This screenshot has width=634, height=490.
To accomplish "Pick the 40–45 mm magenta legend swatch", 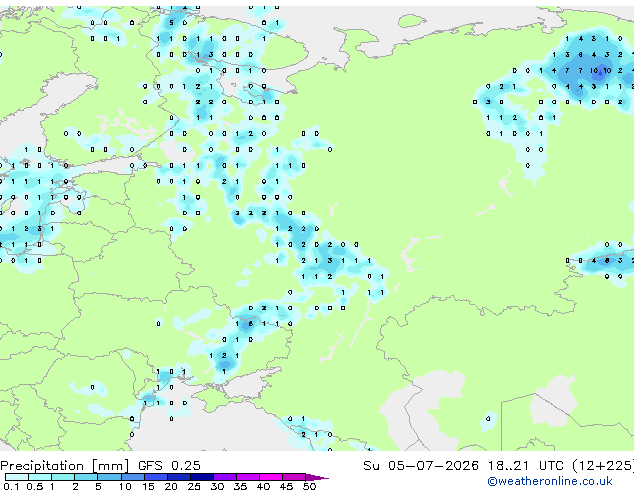I will (x=271, y=477).
